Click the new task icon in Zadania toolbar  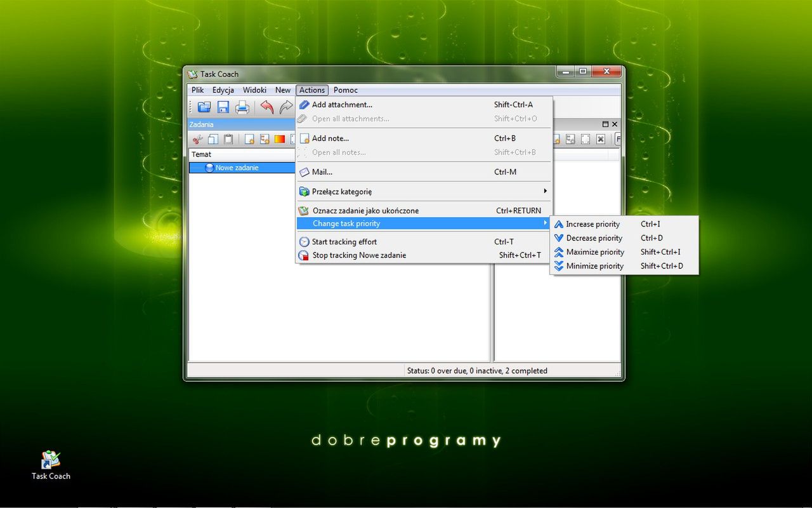tap(249, 139)
